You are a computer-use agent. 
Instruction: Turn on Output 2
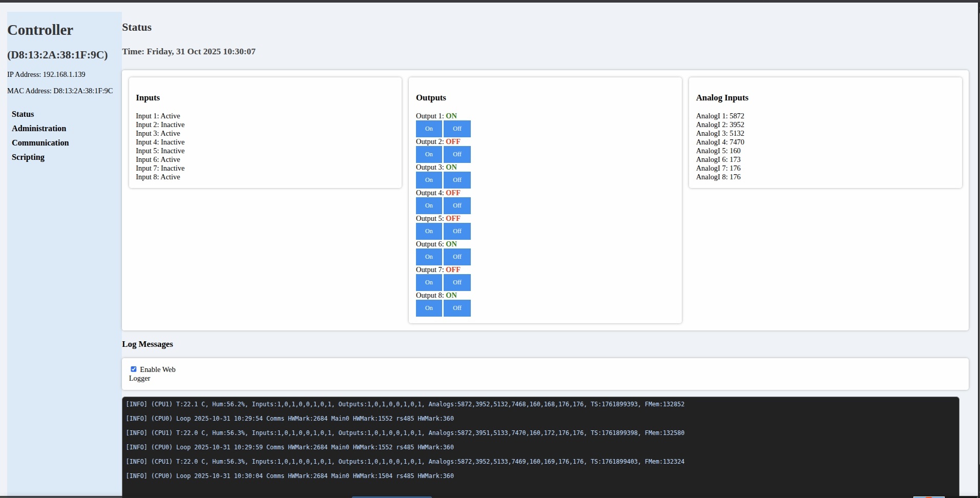tap(429, 154)
